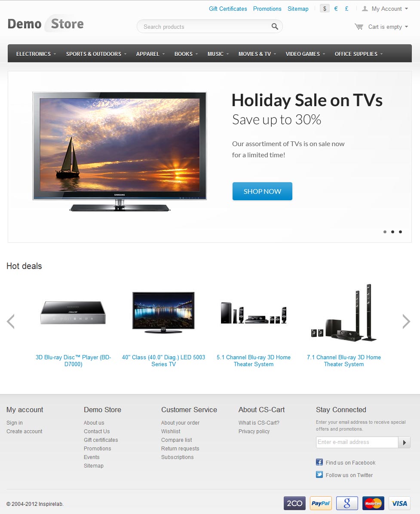Click the SHOP NOW button

pyautogui.click(x=262, y=191)
